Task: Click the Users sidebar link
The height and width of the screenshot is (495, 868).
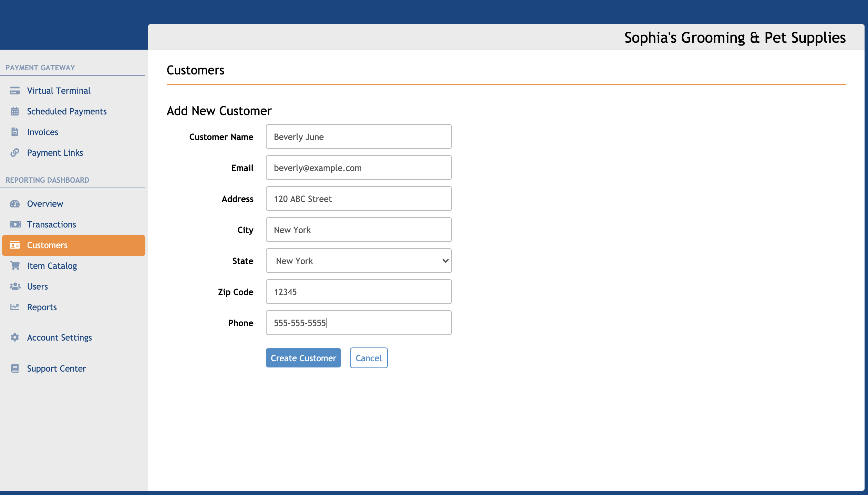Action: (38, 286)
